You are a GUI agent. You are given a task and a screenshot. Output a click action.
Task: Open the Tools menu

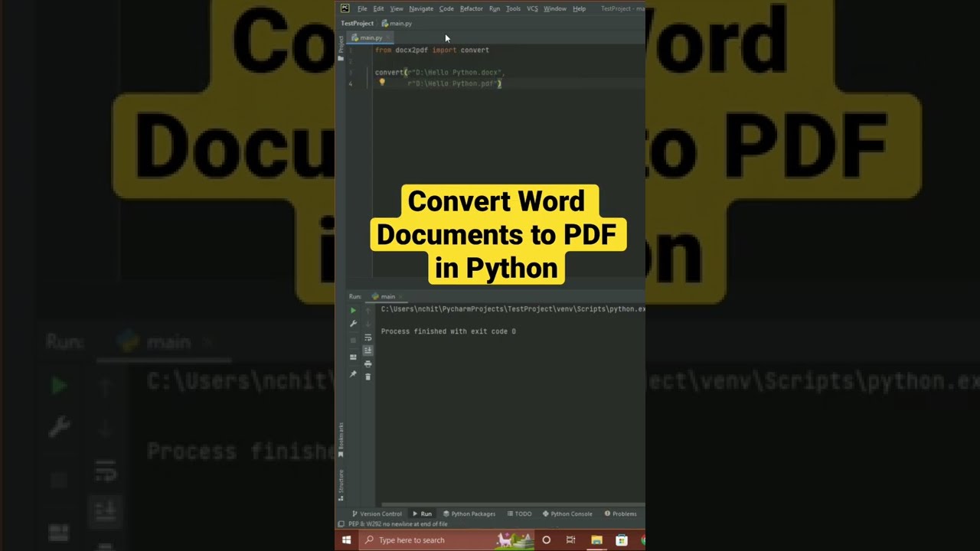point(513,8)
